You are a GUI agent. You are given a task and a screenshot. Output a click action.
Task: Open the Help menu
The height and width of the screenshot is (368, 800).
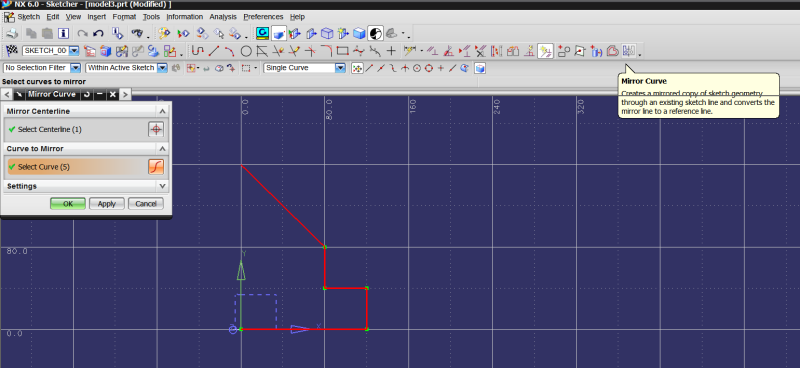click(x=297, y=17)
